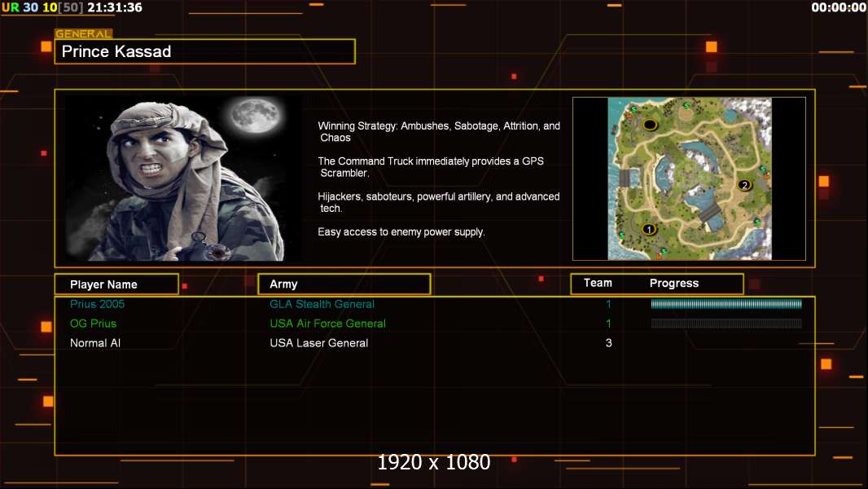Select start position 2 marker on map
Screen dimensions: 868x489
coord(744,185)
